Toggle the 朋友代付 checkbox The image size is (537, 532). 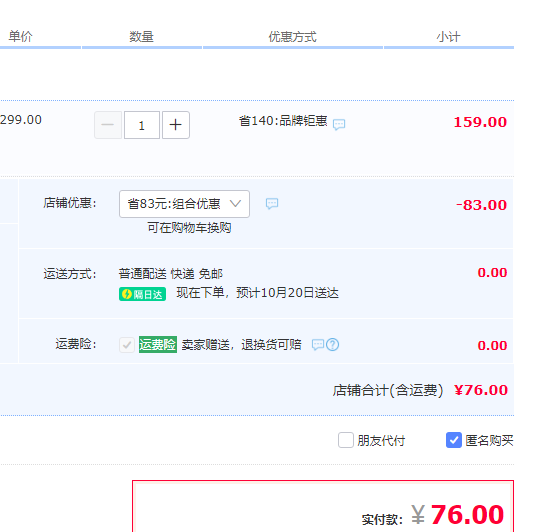point(346,440)
